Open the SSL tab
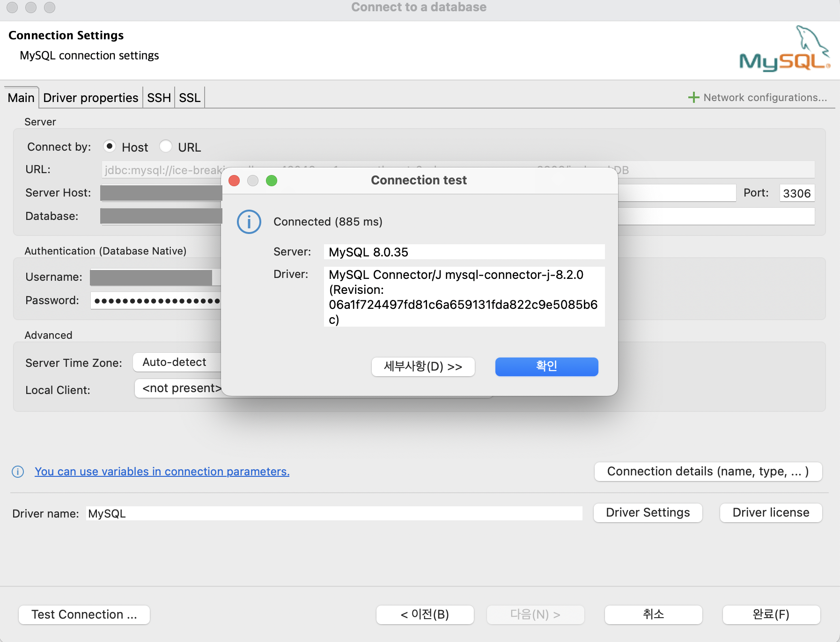The width and height of the screenshot is (840, 642). pyautogui.click(x=190, y=98)
